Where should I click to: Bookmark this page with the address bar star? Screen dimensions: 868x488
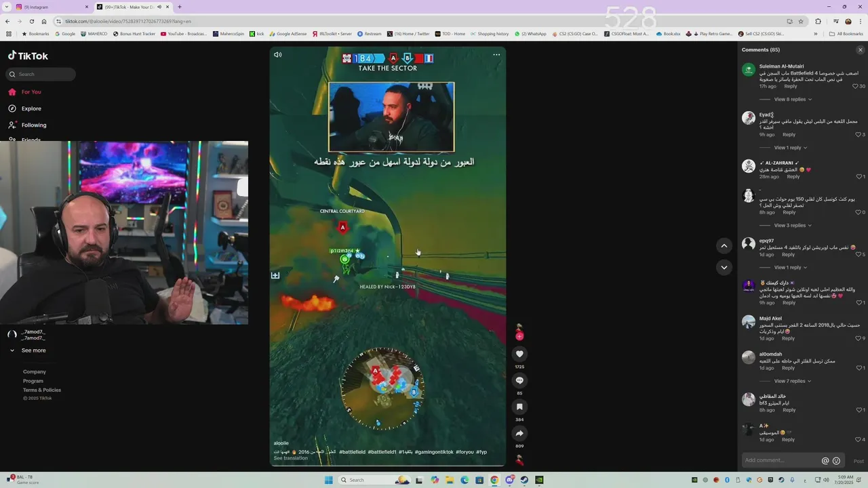coord(800,21)
